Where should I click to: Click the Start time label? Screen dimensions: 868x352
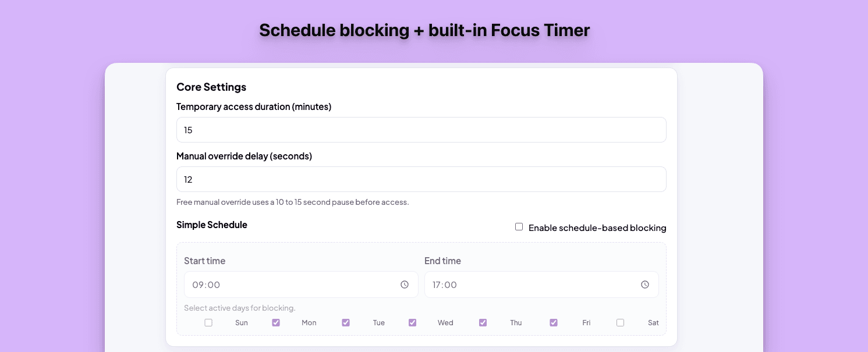(205, 261)
